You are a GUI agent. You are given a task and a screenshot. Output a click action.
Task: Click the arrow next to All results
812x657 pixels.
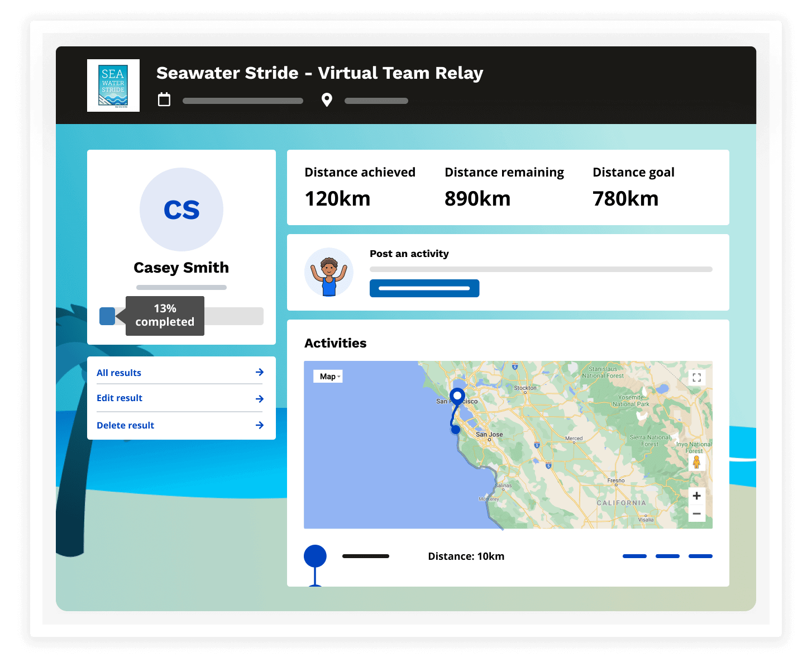(x=260, y=372)
